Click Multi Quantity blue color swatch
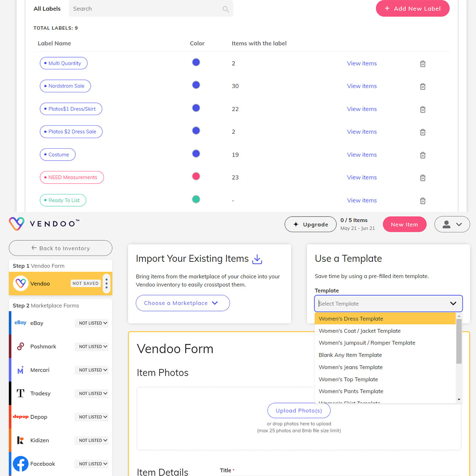 click(x=196, y=62)
